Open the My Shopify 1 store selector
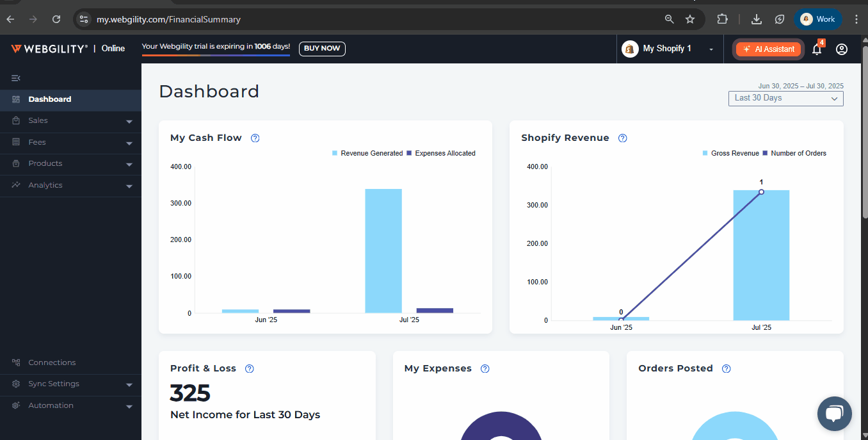This screenshot has height=440, width=868. point(668,49)
